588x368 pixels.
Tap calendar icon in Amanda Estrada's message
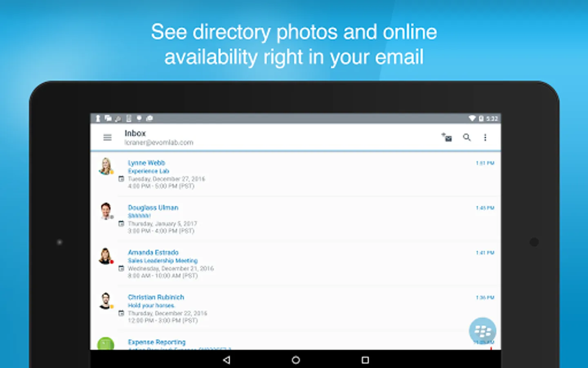[121, 268]
